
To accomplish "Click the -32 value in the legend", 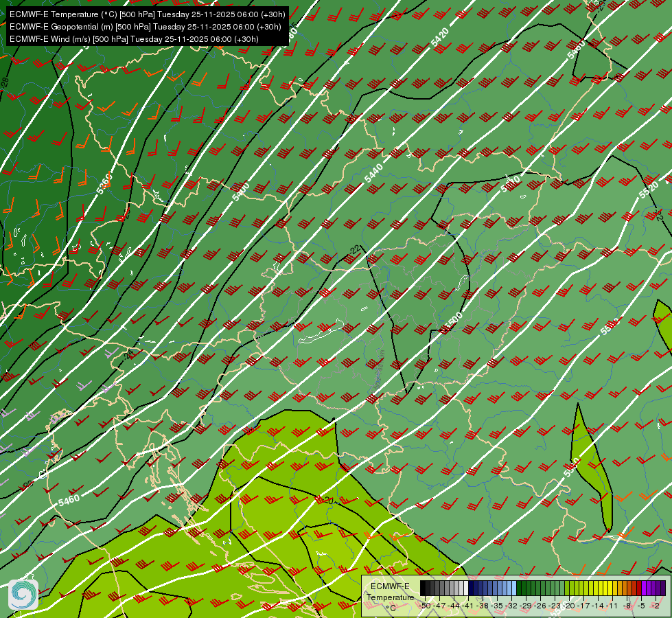I will point(511,606).
